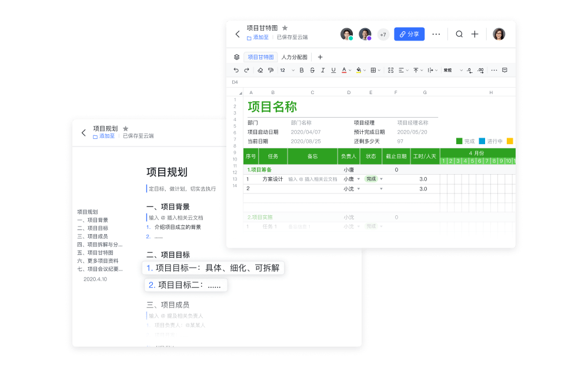Open the sheet layers list icon
This screenshot has width=588, height=367.
[x=236, y=57]
